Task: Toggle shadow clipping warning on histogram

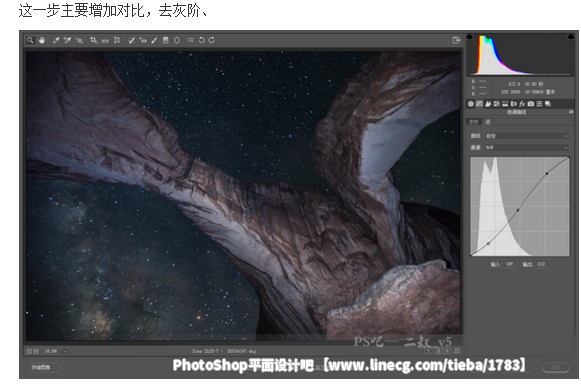Action: coord(470,36)
